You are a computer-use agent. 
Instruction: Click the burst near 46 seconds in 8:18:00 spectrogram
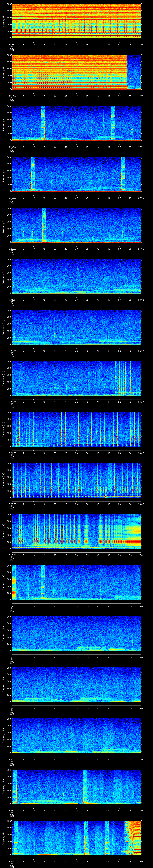tap(113, 122)
